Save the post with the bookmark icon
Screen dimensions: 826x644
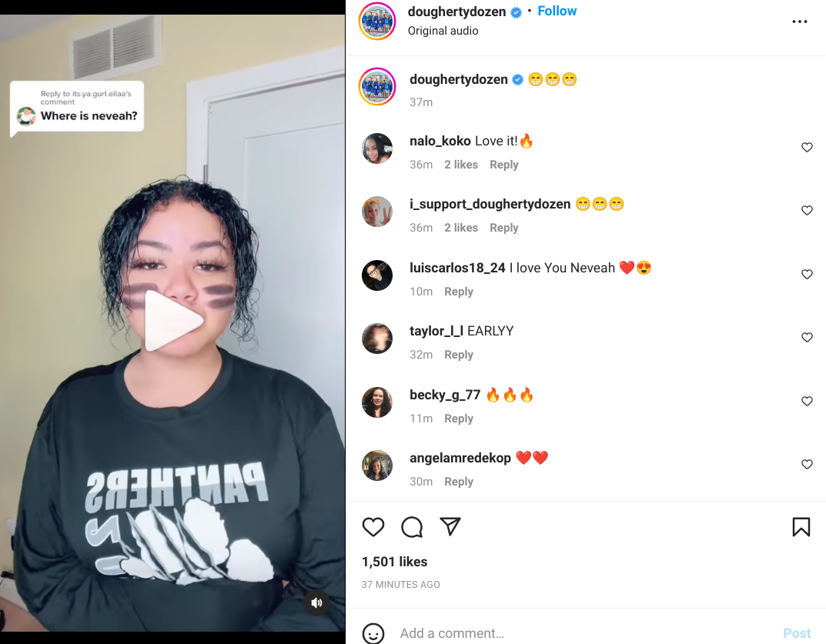pos(801,527)
